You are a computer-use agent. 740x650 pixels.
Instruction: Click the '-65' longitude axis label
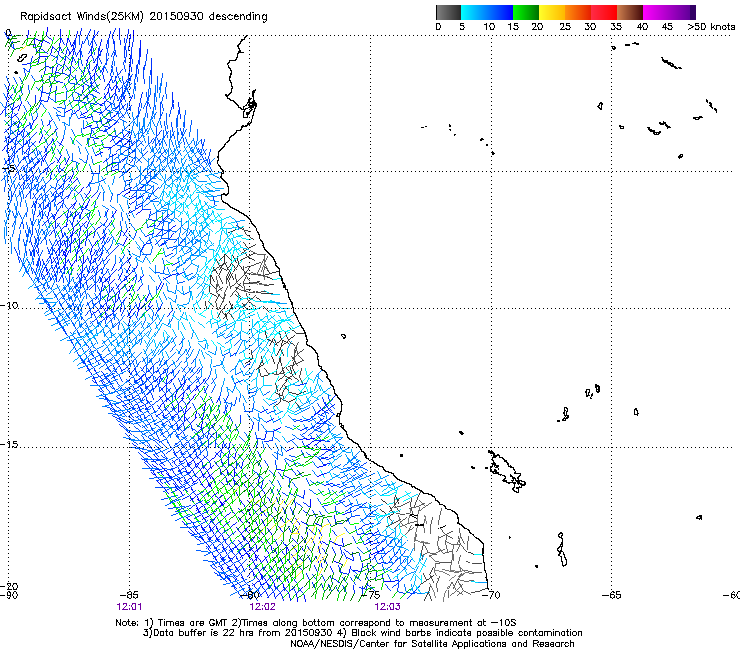coord(612,595)
